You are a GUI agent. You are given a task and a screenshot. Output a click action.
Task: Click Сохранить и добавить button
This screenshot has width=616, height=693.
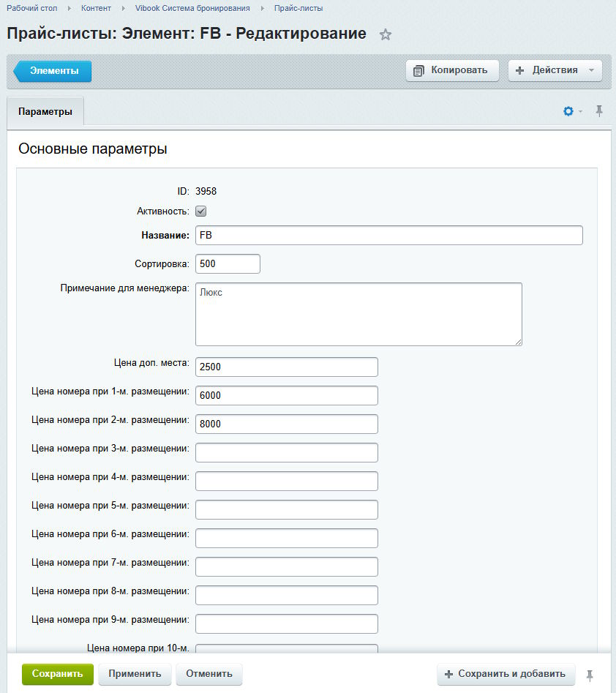506,674
